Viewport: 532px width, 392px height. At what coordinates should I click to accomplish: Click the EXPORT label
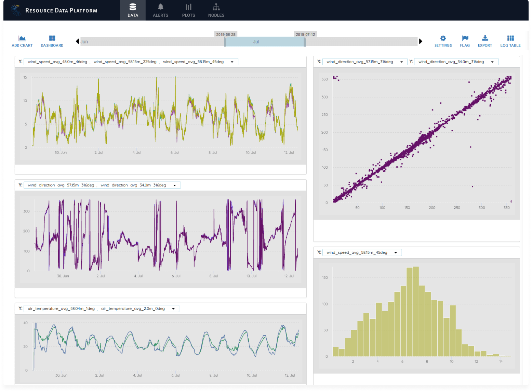pyautogui.click(x=485, y=45)
